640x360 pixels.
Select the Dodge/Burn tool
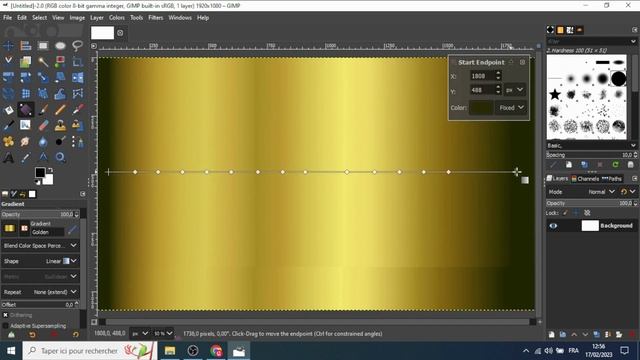[60, 142]
